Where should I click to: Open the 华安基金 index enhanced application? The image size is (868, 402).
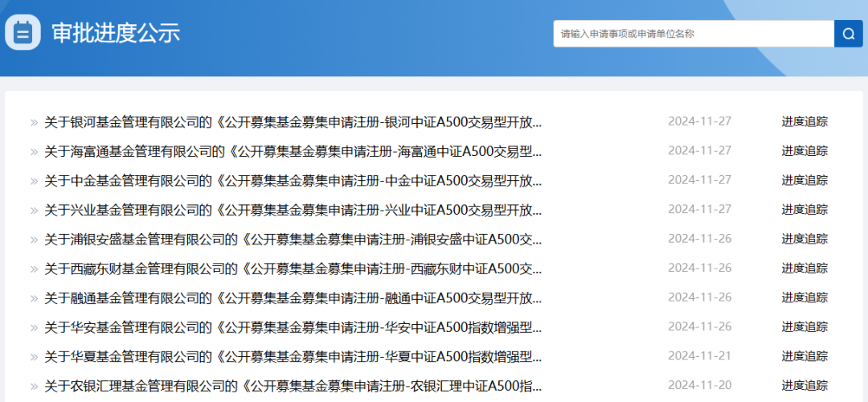293,327
